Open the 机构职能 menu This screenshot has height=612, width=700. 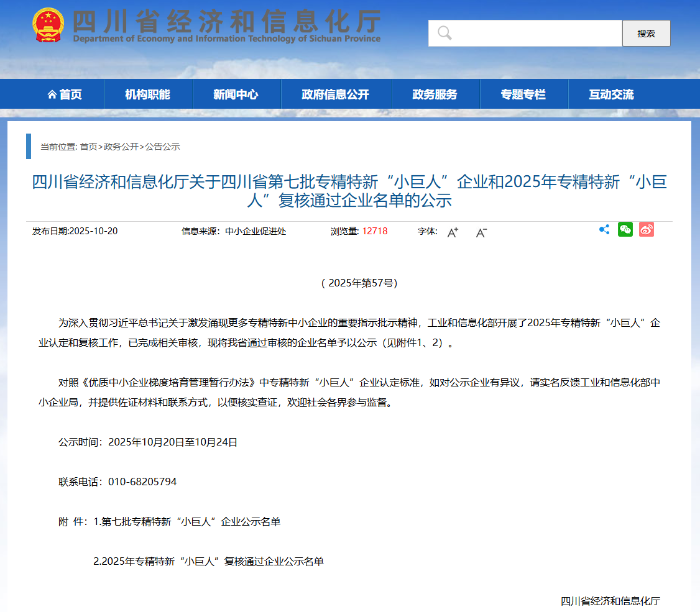(147, 94)
